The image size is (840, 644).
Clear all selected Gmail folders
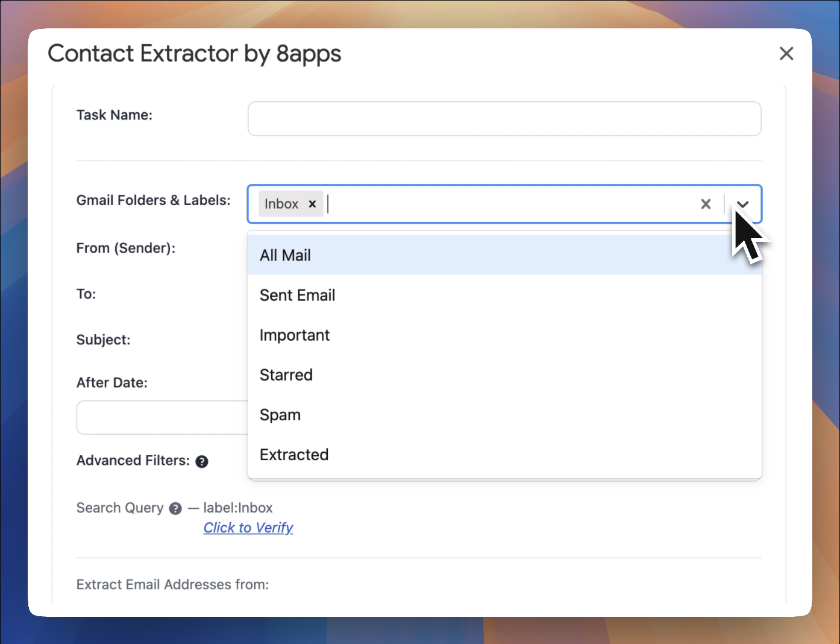click(706, 204)
